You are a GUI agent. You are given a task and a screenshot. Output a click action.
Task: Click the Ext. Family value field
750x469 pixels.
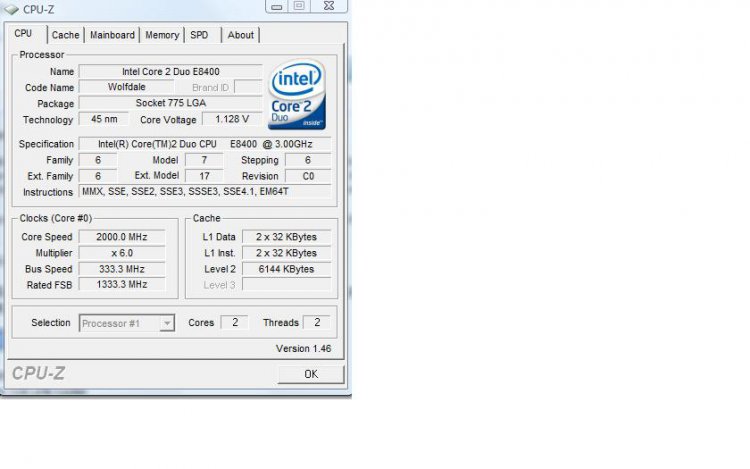tap(98, 176)
